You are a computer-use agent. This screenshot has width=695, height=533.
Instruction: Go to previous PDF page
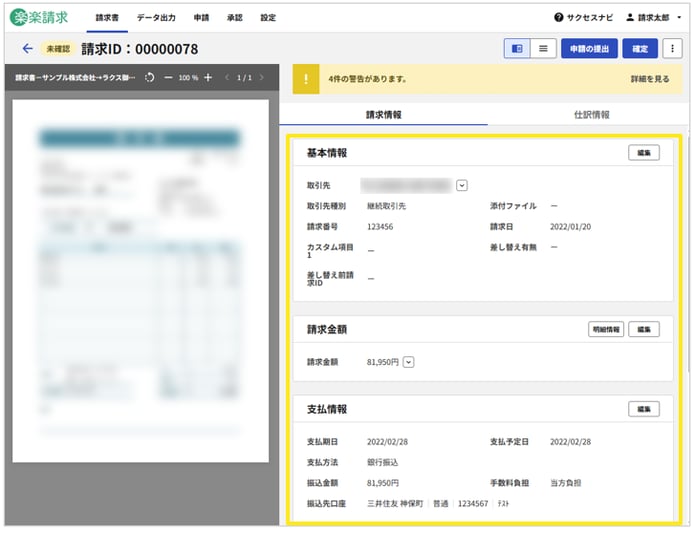coord(227,77)
